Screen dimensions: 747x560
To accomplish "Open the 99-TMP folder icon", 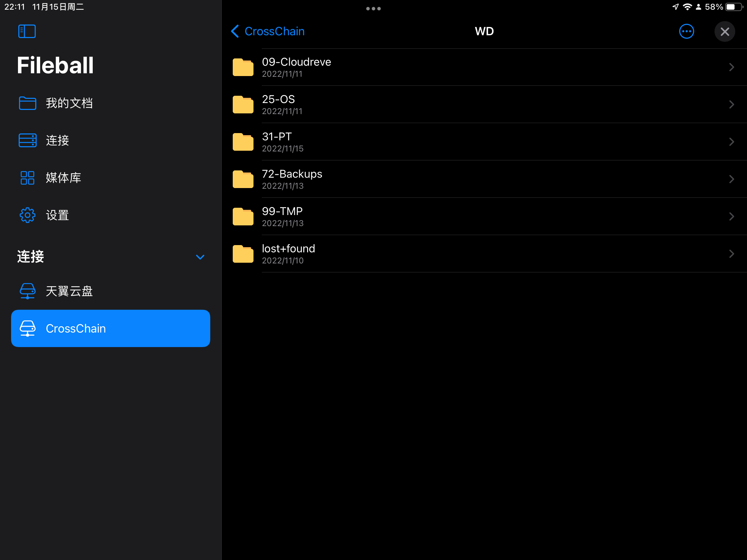I will [x=243, y=216].
